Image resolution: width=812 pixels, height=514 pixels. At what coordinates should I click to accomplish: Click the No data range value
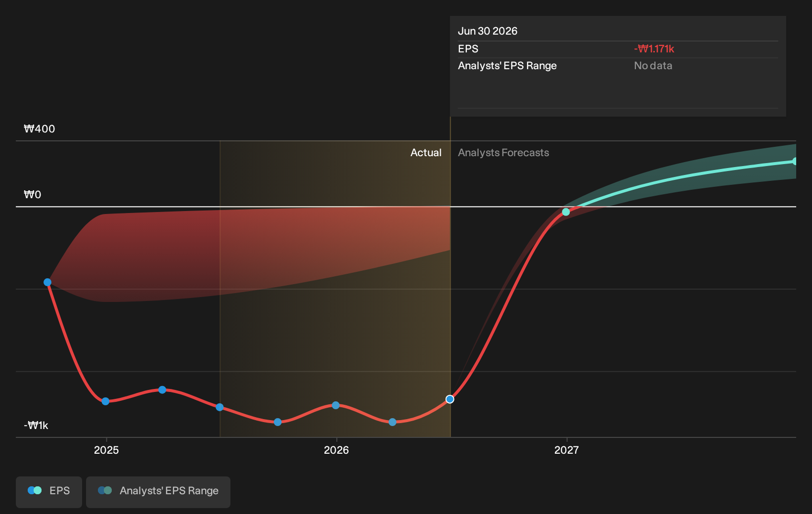[x=653, y=66]
